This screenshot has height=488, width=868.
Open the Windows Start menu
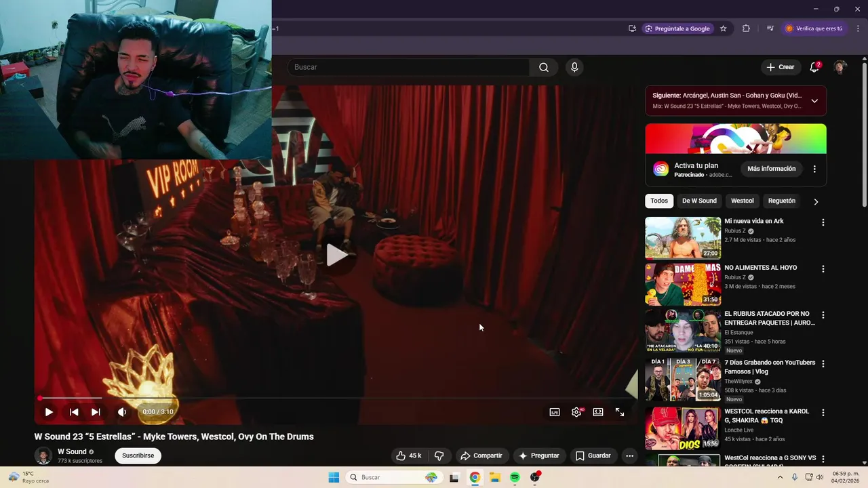pos(334,477)
